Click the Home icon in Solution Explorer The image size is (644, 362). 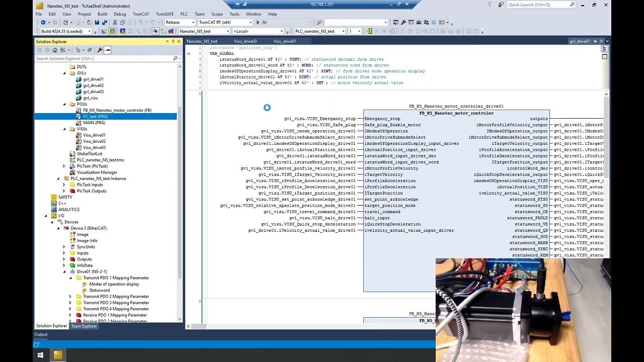[55, 50]
